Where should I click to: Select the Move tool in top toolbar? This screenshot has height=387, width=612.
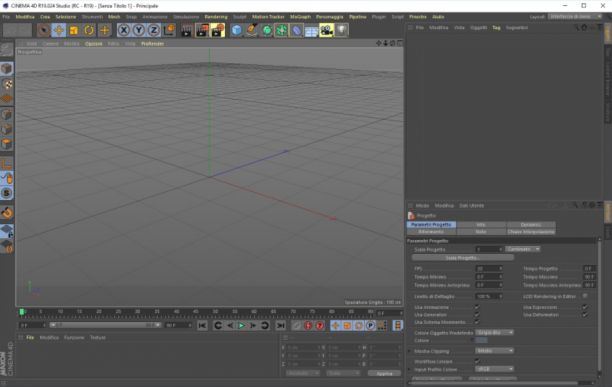click(x=59, y=30)
